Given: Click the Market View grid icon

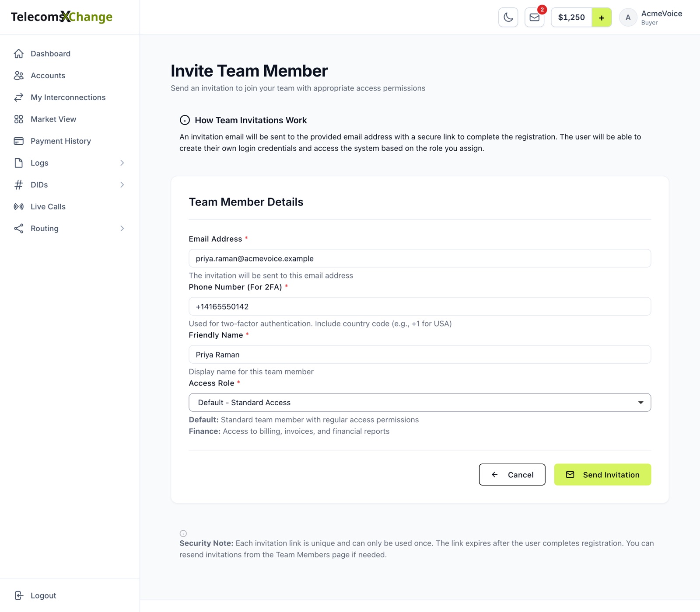Looking at the screenshot, I should click(x=18, y=119).
